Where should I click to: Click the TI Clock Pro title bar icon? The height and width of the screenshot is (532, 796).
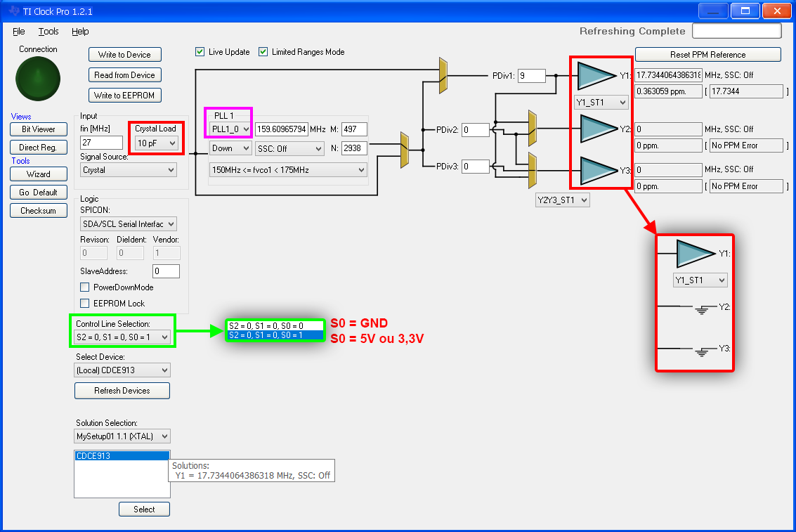click(14, 11)
